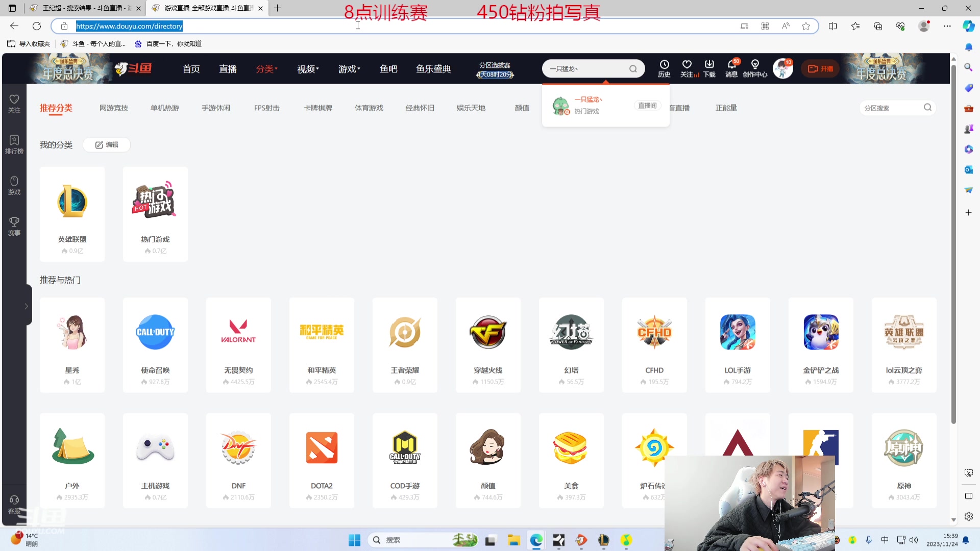980x551 pixels.
Task: Click the browser refresh button
Action: 37,26
